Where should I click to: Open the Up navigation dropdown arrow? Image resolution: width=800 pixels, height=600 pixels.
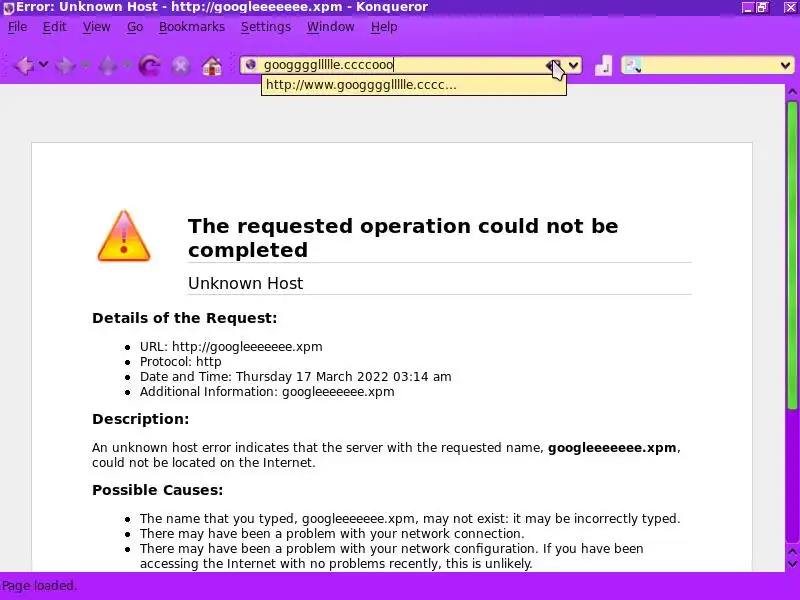coord(128,64)
